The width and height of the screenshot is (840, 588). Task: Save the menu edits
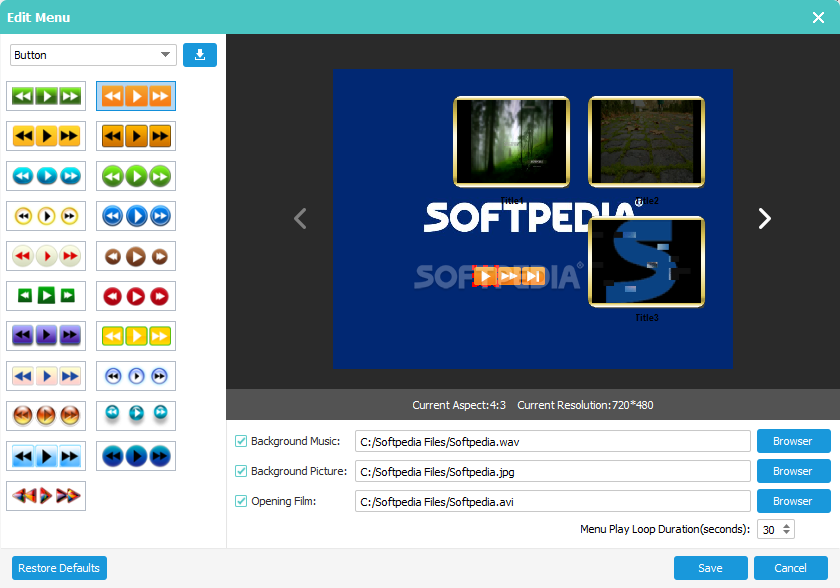pyautogui.click(x=710, y=568)
